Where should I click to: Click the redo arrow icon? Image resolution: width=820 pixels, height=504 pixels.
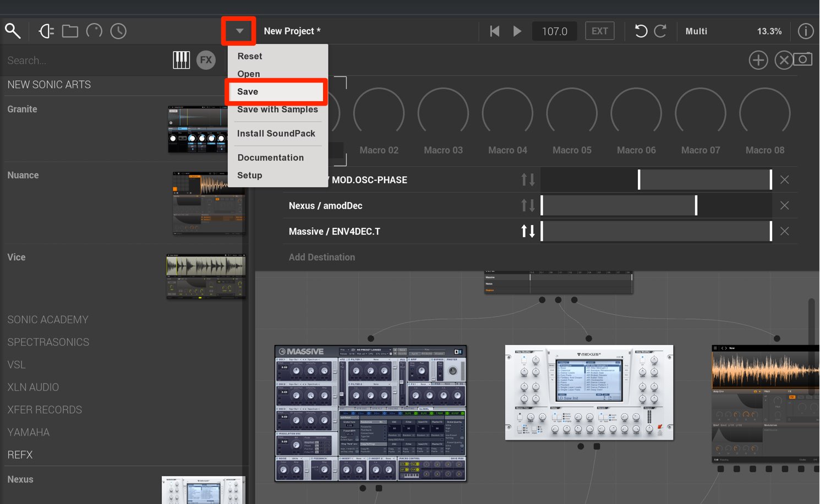coord(660,31)
